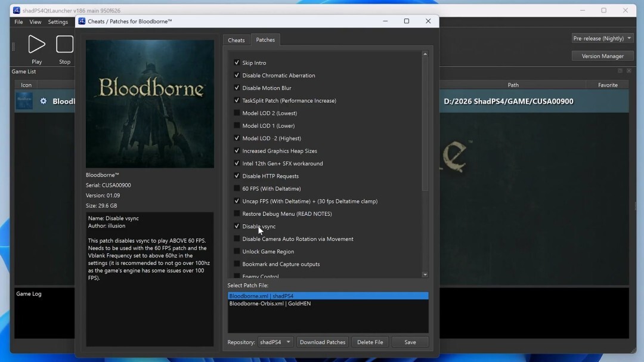The image size is (644, 362).
Task: Switch to the Cheats tab
Action: pos(236,40)
